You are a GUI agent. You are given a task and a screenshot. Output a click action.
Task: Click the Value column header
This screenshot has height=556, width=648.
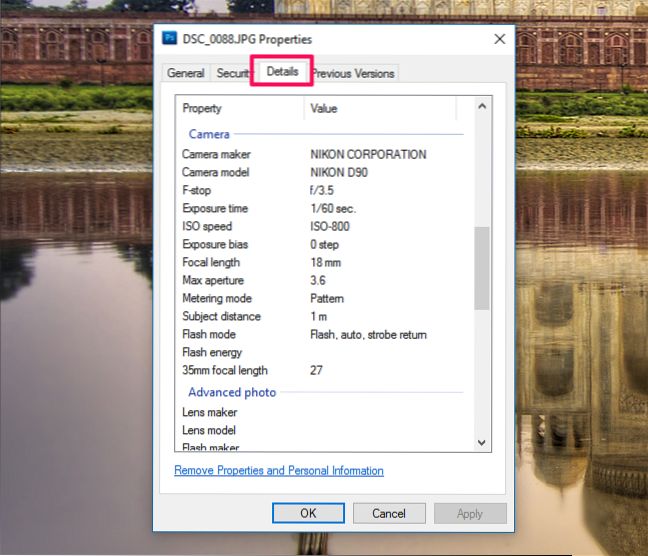(380, 108)
